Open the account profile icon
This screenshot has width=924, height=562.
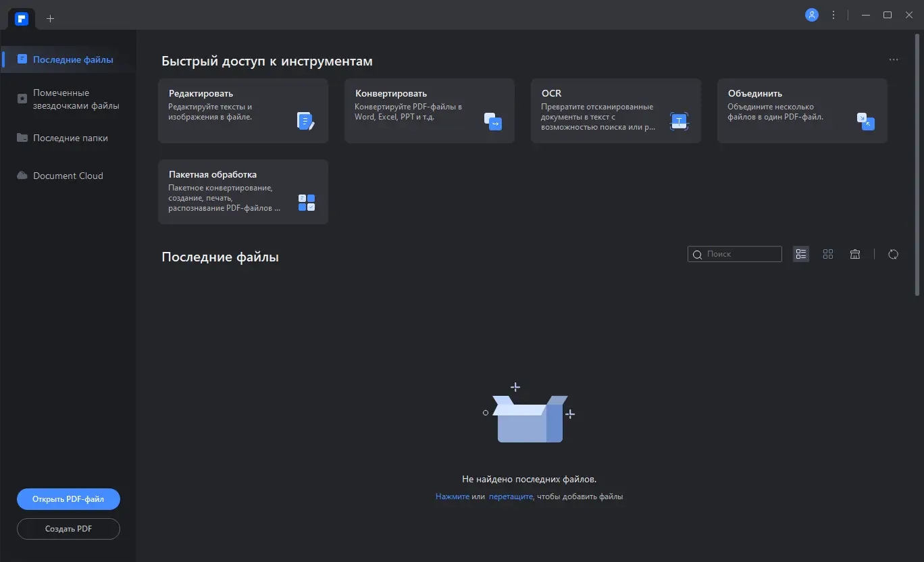click(x=811, y=14)
